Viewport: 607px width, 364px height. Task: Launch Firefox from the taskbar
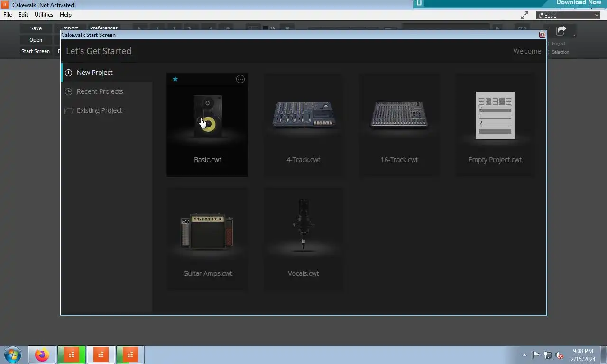click(42, 355)
